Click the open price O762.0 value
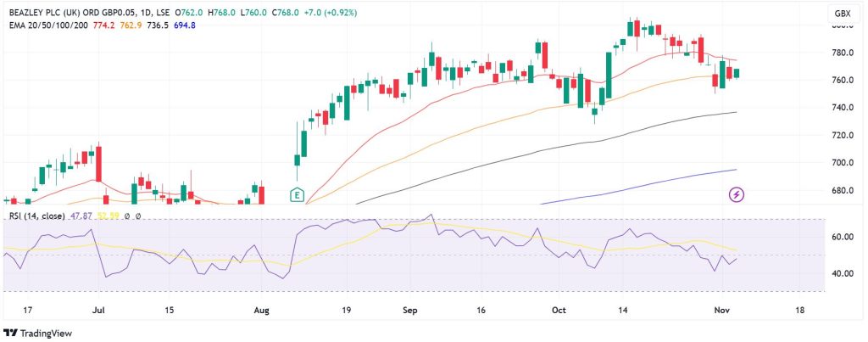868x342 pixels. (x=187, y=12)
